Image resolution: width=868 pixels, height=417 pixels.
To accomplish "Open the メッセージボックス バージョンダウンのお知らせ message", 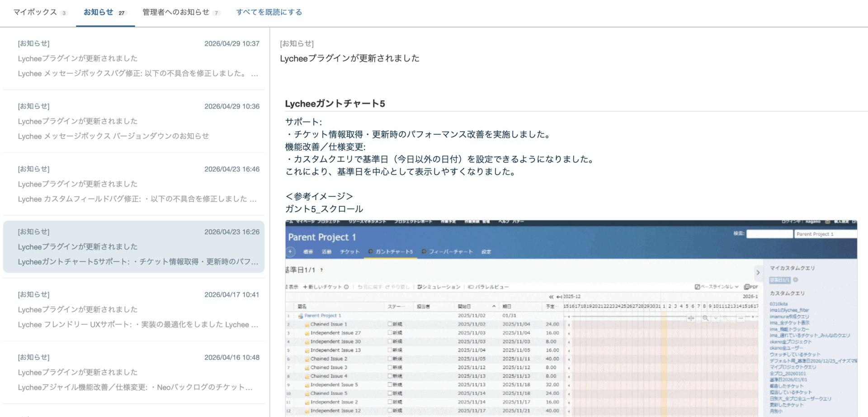I will point(134,121).
